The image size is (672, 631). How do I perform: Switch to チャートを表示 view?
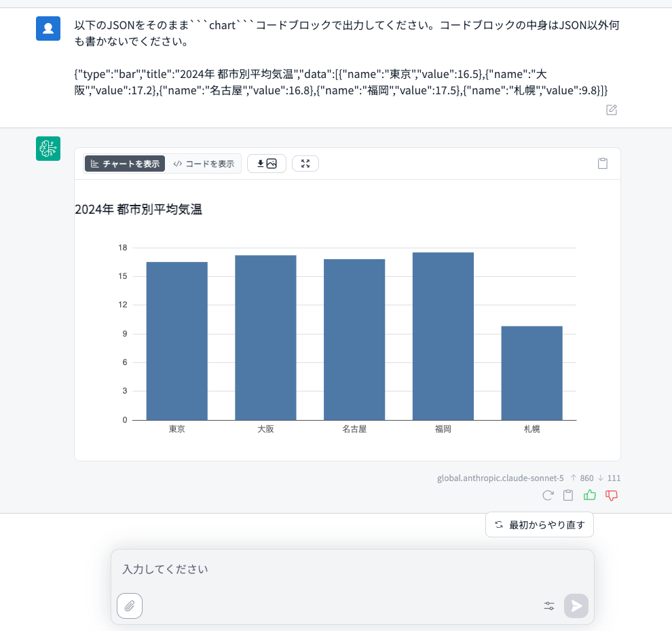pos(125,164)
